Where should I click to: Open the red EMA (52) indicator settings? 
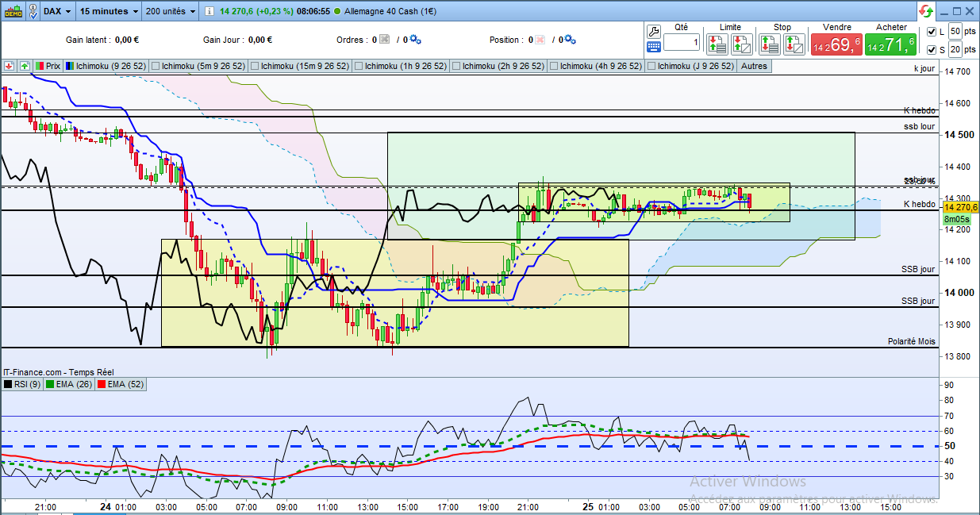click(x=122, y=384)
